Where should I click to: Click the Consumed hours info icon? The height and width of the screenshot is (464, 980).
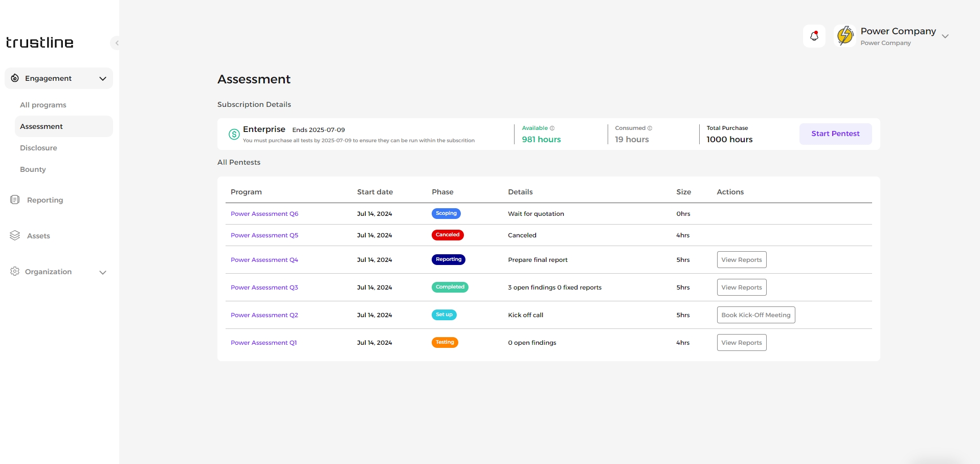pyautogui.click(x=650, y=128)
